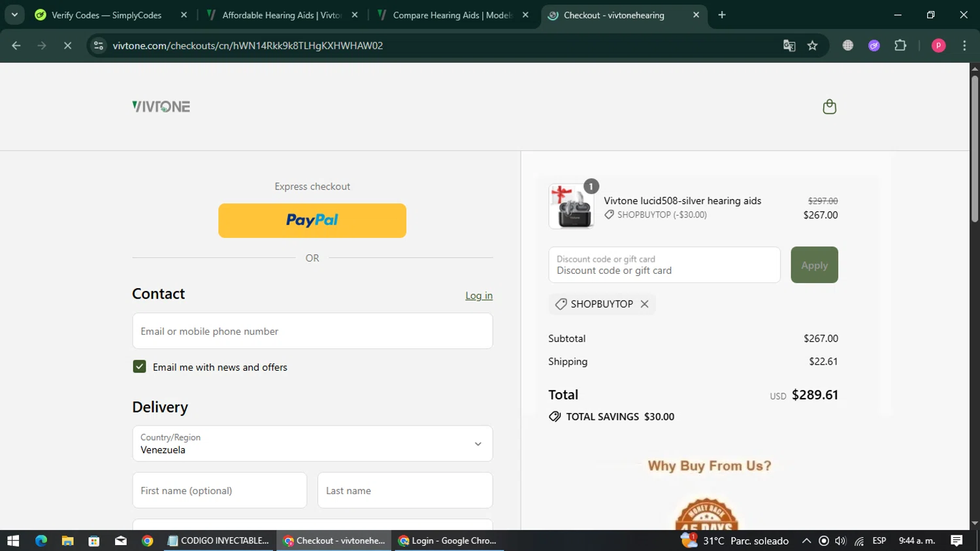Go back to the previous page
This screenshot has width=980, height=551.
(x=16, y=46)
